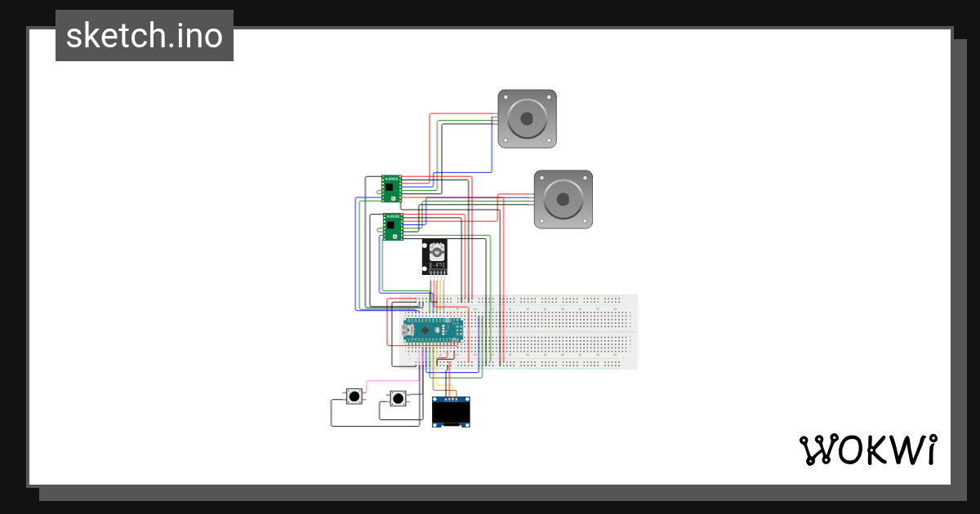Select the blue wire to the stepper motor
The height and width of the screenshot is (514, 980).
pyautogui.click(x=492, y=147)
